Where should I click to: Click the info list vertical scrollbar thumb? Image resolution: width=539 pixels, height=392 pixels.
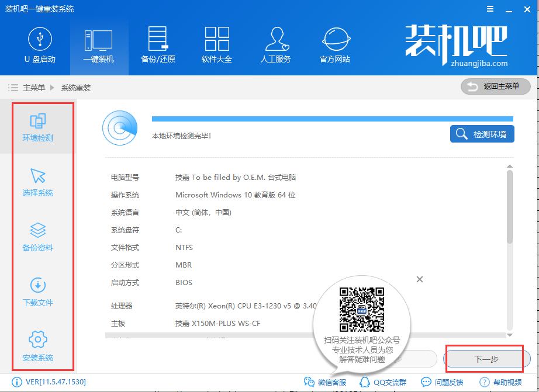510,207
